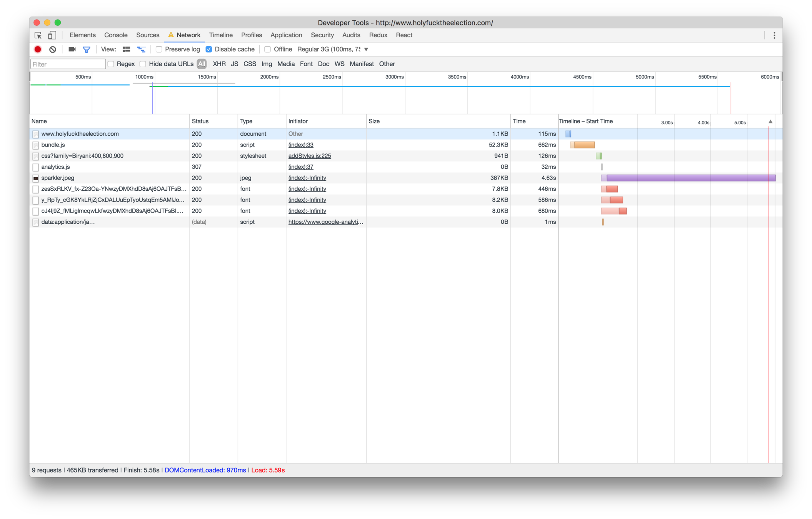Toggle the device toolbar icon
812x519 pixels.
[x=52, y=35]
